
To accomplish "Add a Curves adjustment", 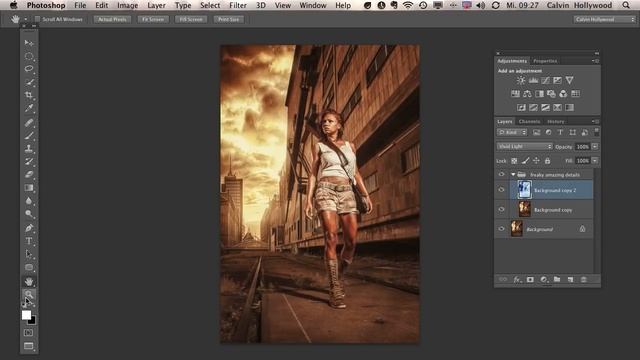I will (x=545, y=80).
